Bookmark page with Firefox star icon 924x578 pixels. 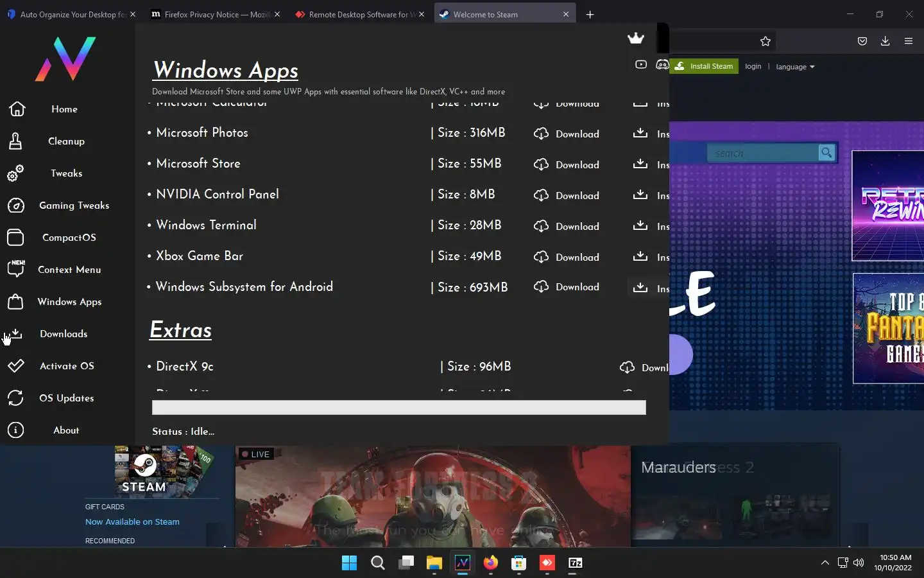[x=766, y=41]
